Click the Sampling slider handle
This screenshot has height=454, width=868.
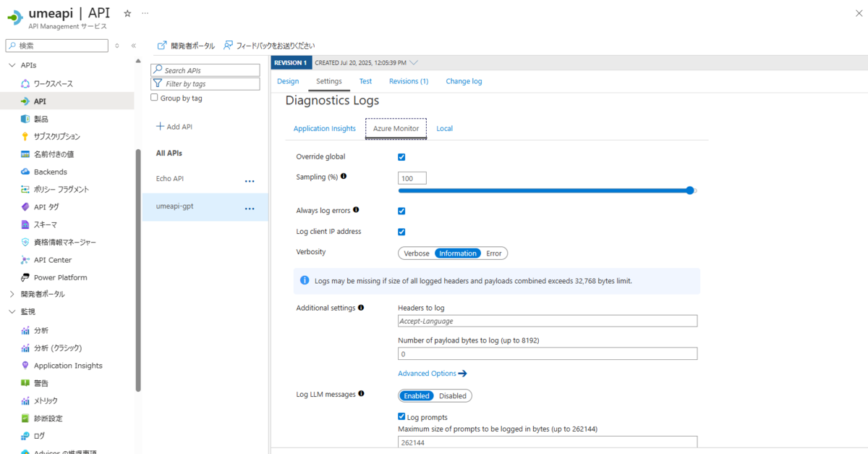(x=690, y=190)
